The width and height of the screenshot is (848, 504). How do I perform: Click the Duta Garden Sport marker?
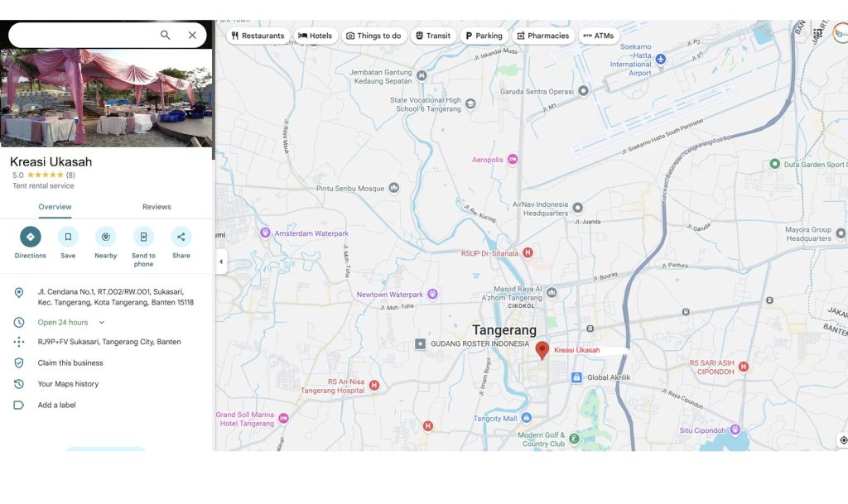[x=774, y=164]
